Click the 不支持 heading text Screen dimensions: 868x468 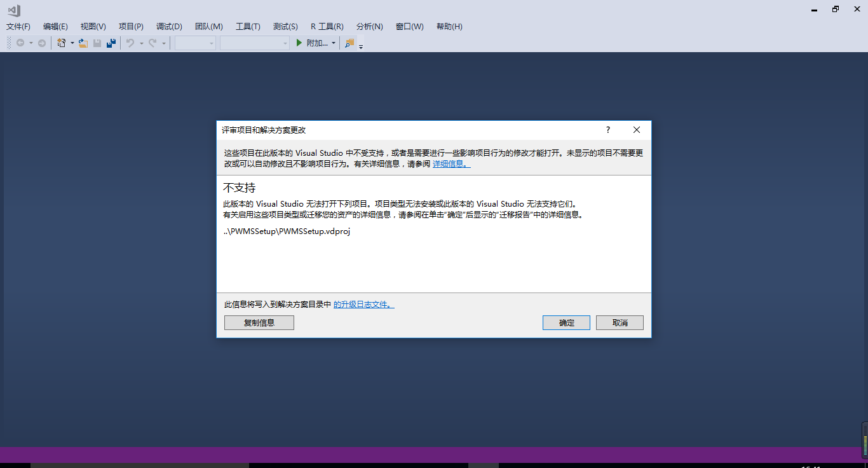(239, 188)
